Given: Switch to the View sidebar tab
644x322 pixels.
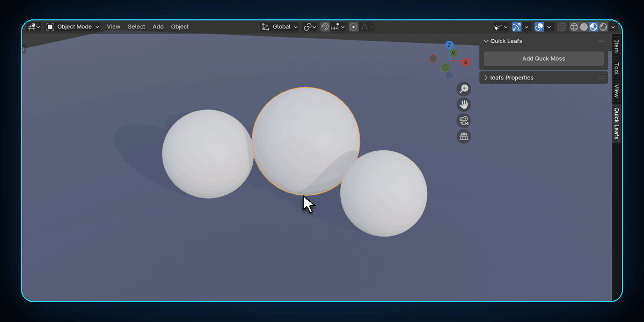Looking at the screenshot, I should [617, 90].
